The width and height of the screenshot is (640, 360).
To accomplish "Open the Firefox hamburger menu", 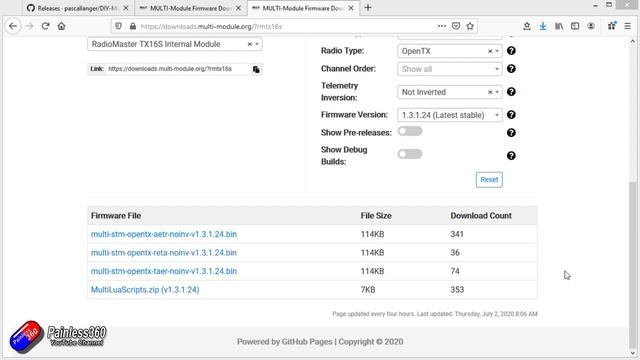I will [627, 26].
